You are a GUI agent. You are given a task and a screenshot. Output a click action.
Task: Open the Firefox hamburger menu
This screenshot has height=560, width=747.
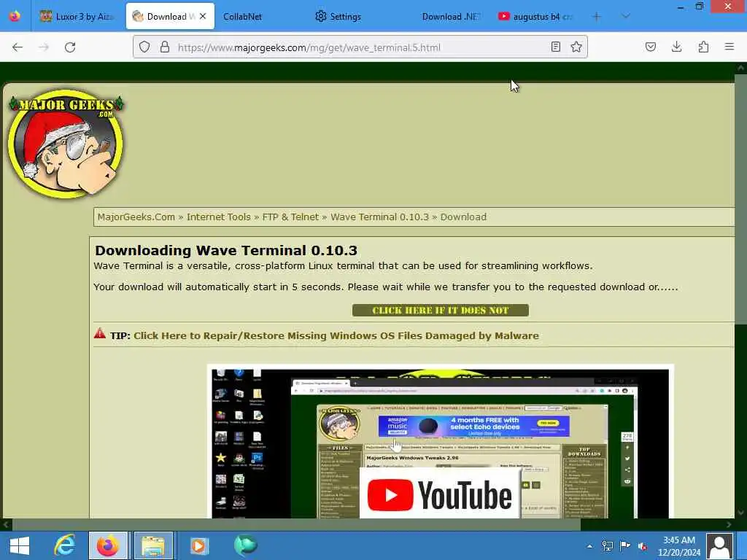coord(729,47)
